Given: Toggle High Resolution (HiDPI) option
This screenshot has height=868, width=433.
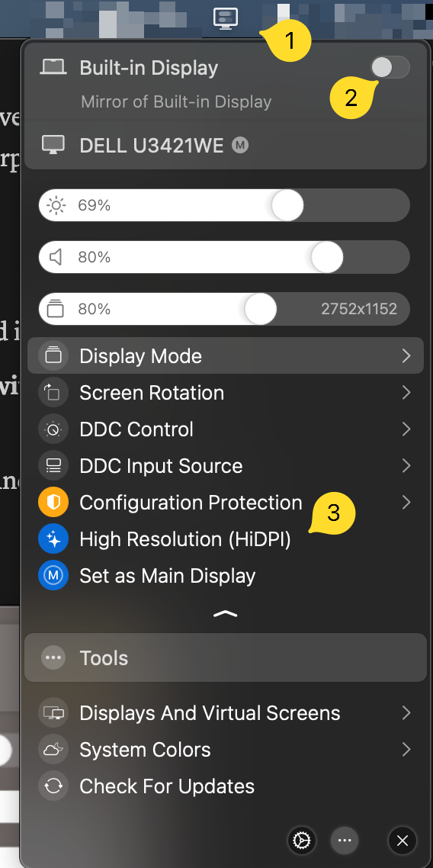Looking at the screenshot, I should 225,539.
